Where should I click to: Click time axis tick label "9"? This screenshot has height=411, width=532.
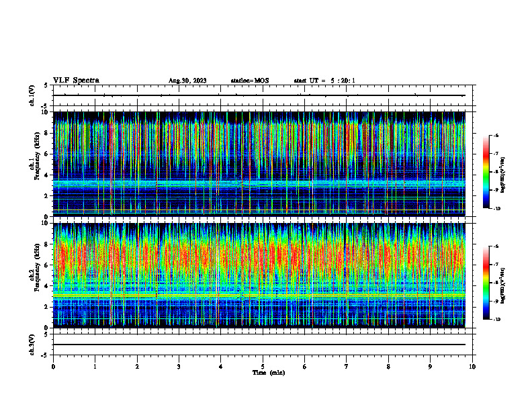coord(430,367)
